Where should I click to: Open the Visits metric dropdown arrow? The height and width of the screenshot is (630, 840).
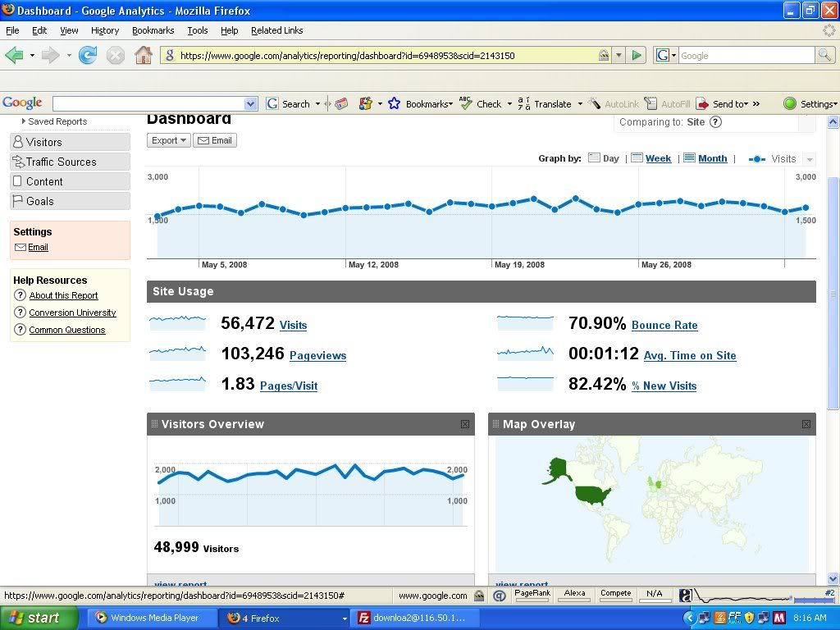click(810, 159)
